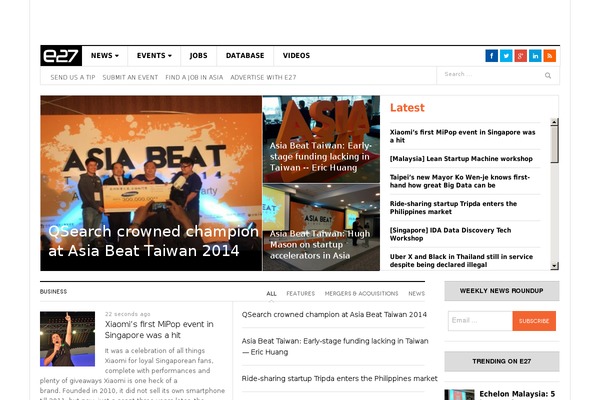
Task: Open Xiaomi's first MiPop event article headline
Action: click(x=159, y=330)
